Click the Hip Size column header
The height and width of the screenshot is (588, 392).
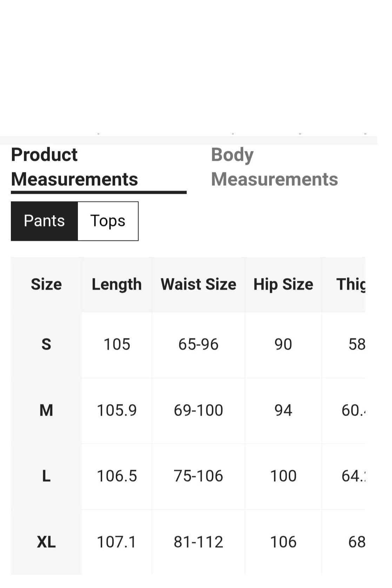pos(283,284)
